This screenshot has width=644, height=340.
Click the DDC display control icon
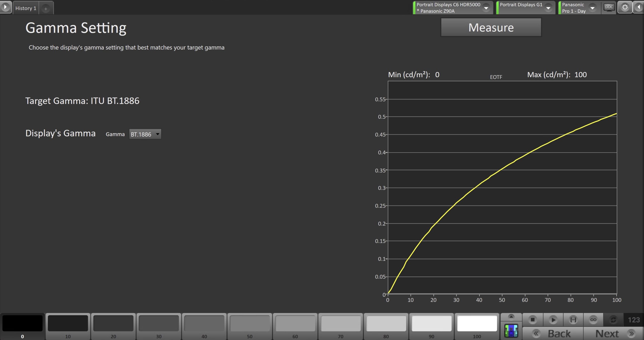coord(609,7)
